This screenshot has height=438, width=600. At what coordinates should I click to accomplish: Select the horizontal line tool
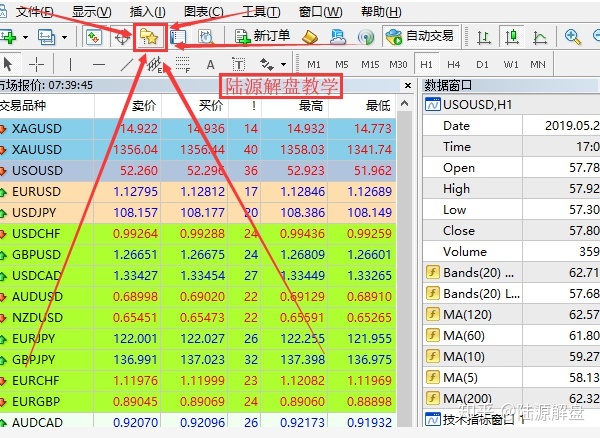click(x=99, y=64)
